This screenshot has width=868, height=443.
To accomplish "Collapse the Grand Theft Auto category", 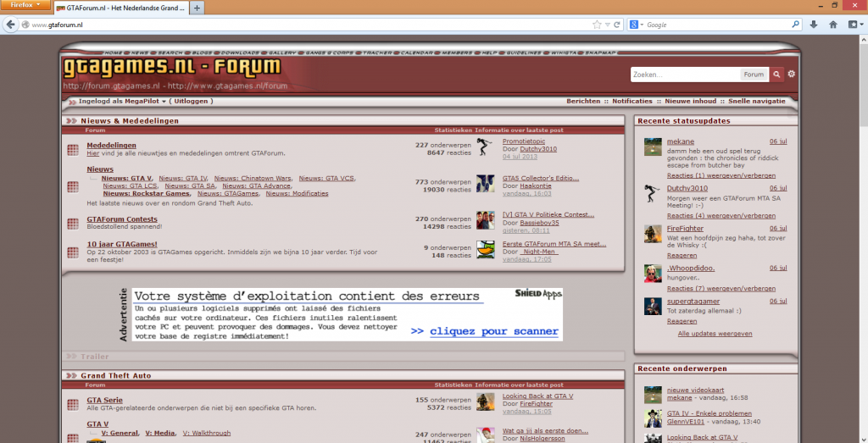I will [x=71, y=375].
